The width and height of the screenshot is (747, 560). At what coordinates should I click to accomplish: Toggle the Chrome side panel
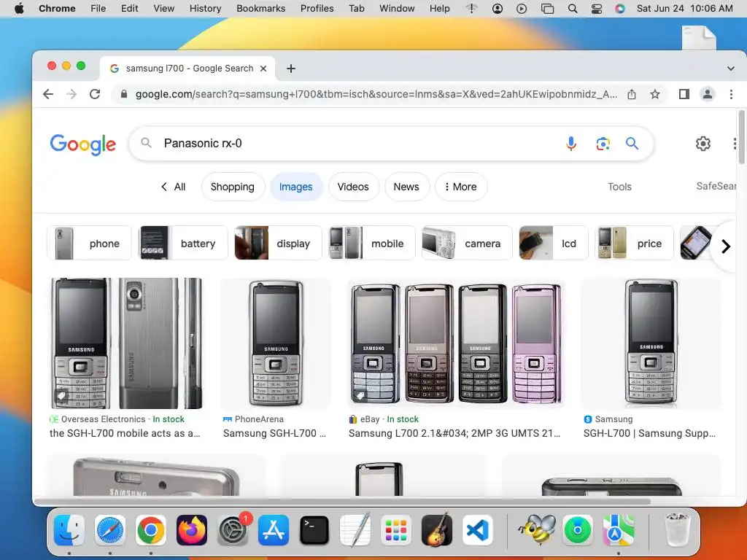[x=684, y=94]
